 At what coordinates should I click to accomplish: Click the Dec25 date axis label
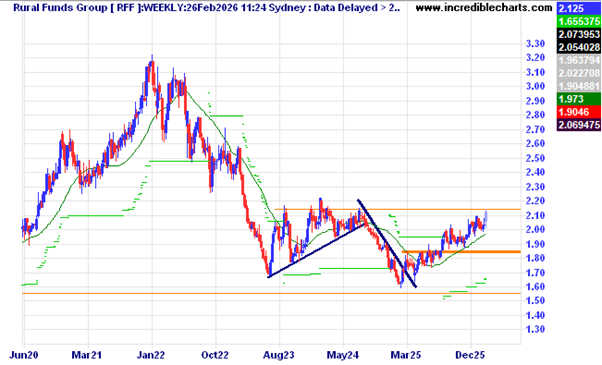click(x=470, y=355)
